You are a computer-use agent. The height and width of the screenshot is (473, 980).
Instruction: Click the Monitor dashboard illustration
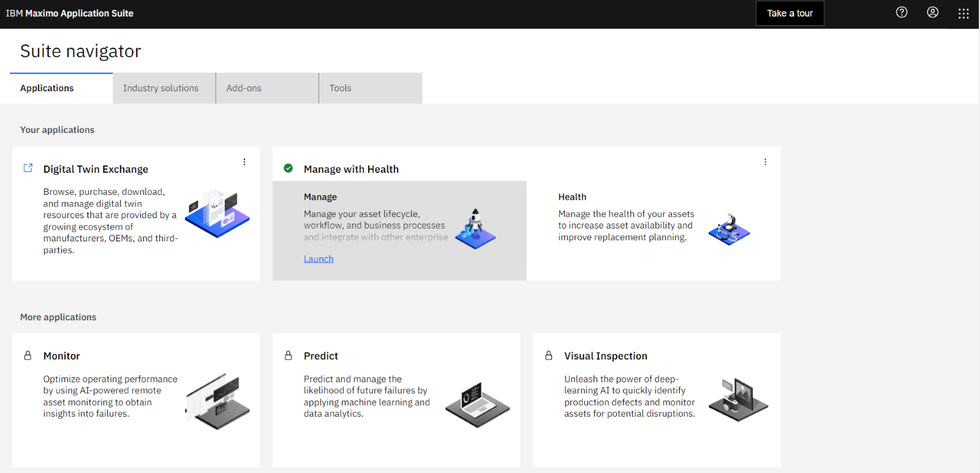(217, 401)
